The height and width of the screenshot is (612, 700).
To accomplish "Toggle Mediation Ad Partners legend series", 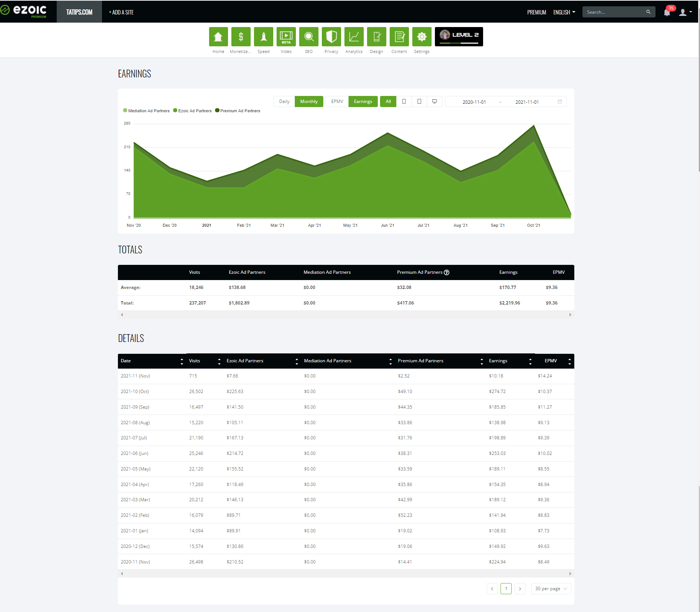I will (146, 111).
